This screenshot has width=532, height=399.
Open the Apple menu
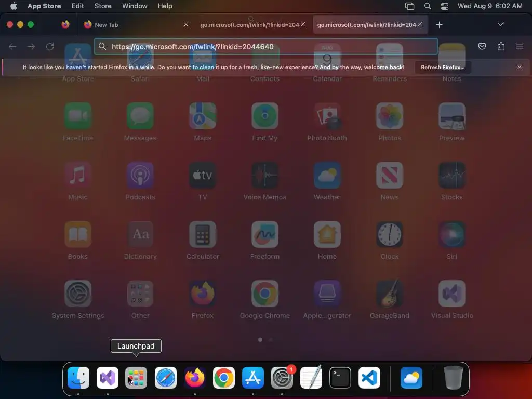pos(14,6)
